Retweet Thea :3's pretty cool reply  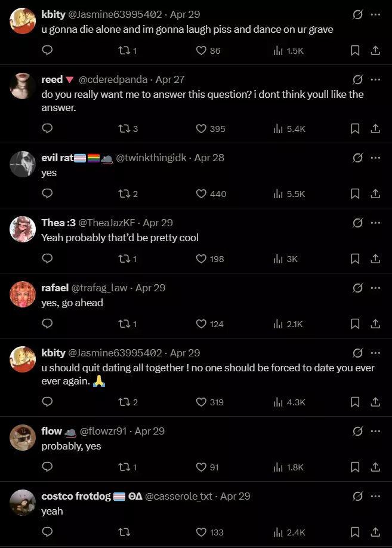coord(124,258)
